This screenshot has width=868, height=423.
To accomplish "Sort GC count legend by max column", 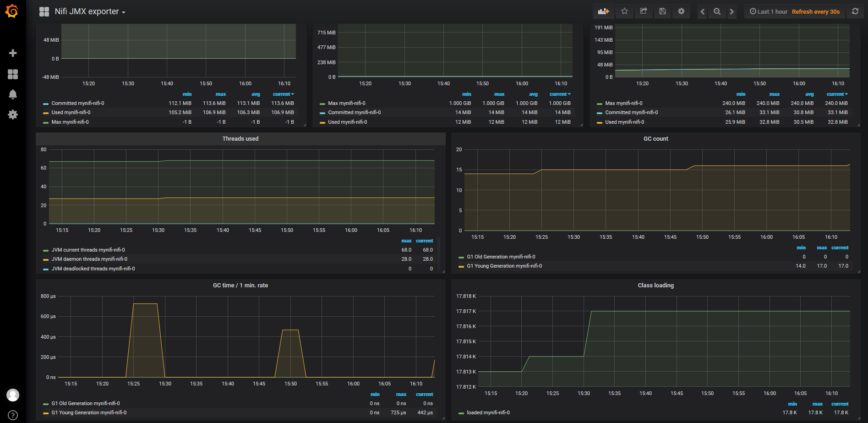I will [x=822, y=248].
